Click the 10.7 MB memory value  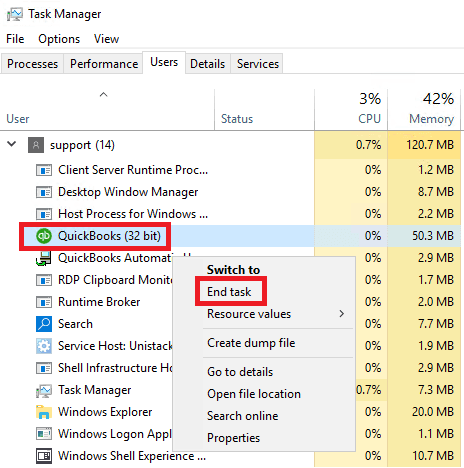click(x=433, y=456)
